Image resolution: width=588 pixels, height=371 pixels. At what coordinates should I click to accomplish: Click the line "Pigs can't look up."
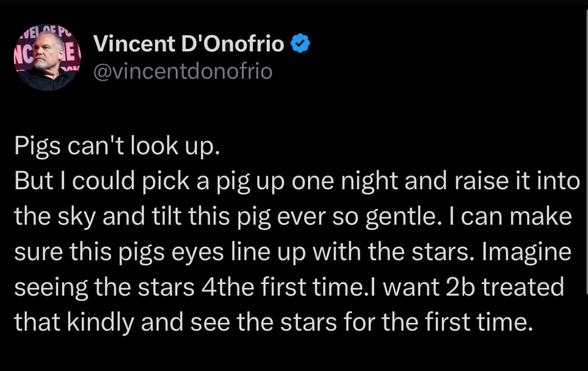[117, 146]
